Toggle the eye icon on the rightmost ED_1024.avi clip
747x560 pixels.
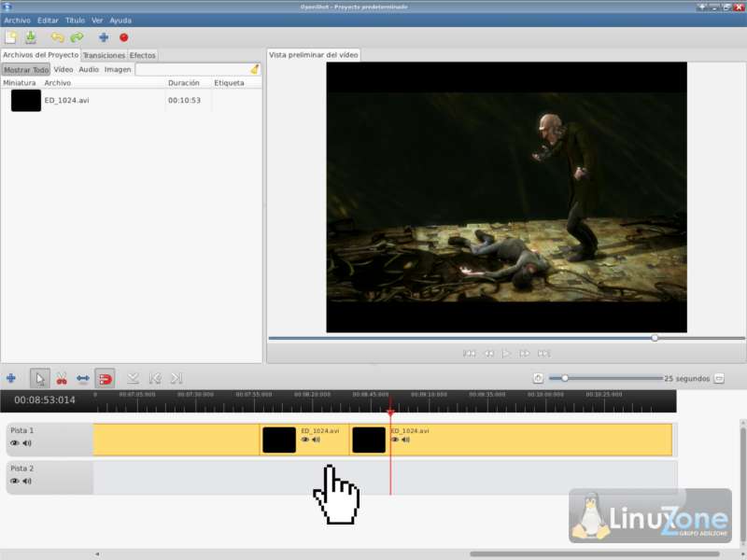point(395,440)
